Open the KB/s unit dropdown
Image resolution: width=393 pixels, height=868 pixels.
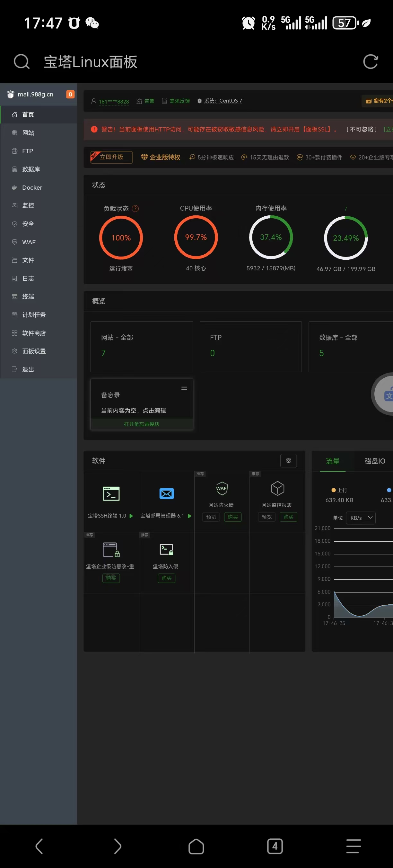361,518
